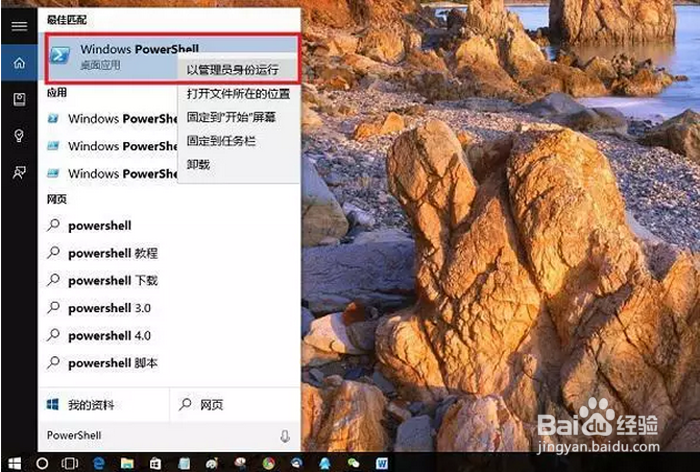Image resolution: width=700 pixels, height=472 pixels.
Task: Choose 以管理员身份运行 in the context menu
Action: click(237, 70)
